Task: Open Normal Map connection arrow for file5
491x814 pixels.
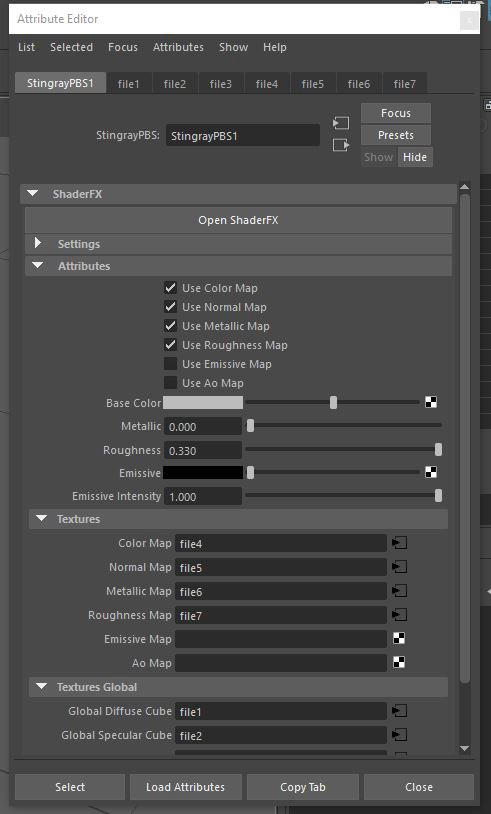Action: click(x=399, y=567)
